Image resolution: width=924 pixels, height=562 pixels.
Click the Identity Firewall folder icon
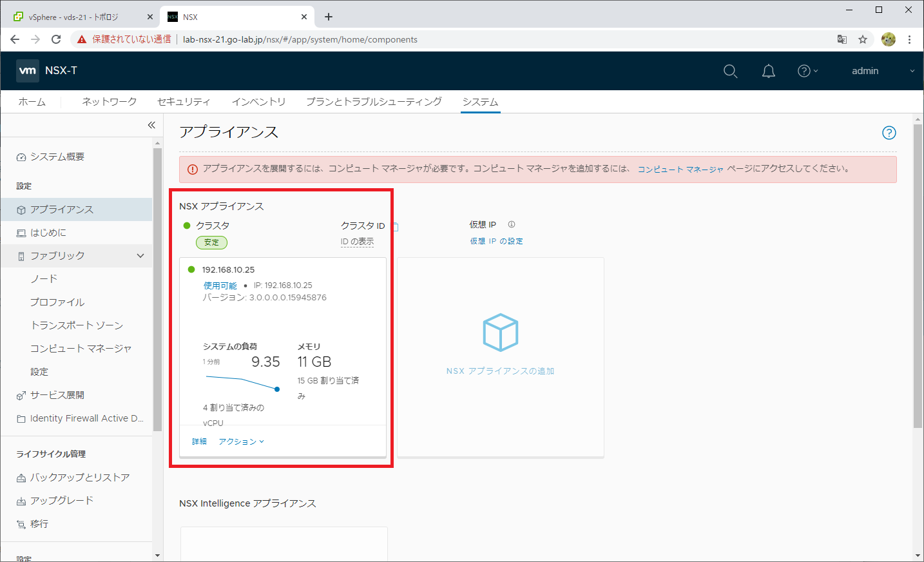tap(21, 419)
